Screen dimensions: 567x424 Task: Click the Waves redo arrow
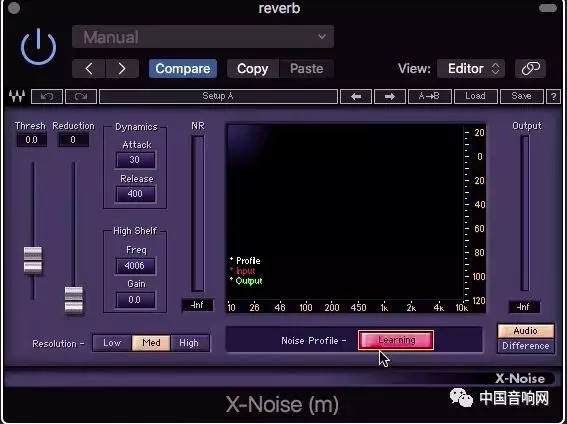coord(81,97)
